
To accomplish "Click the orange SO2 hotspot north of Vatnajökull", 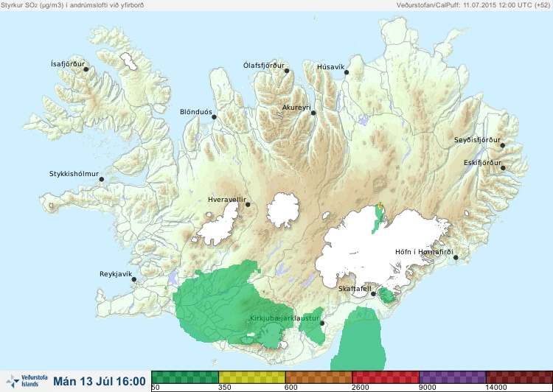I will coord(380,206).
